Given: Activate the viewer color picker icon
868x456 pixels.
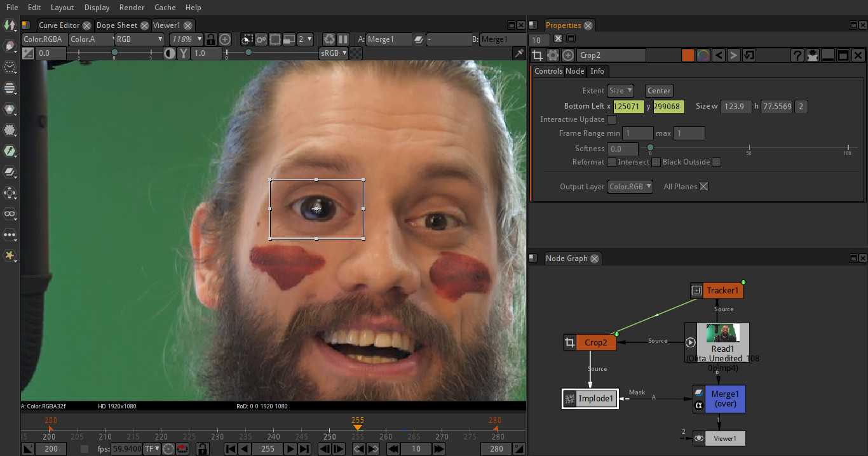Looking at the screenshot, I should [x=519, y=53].
